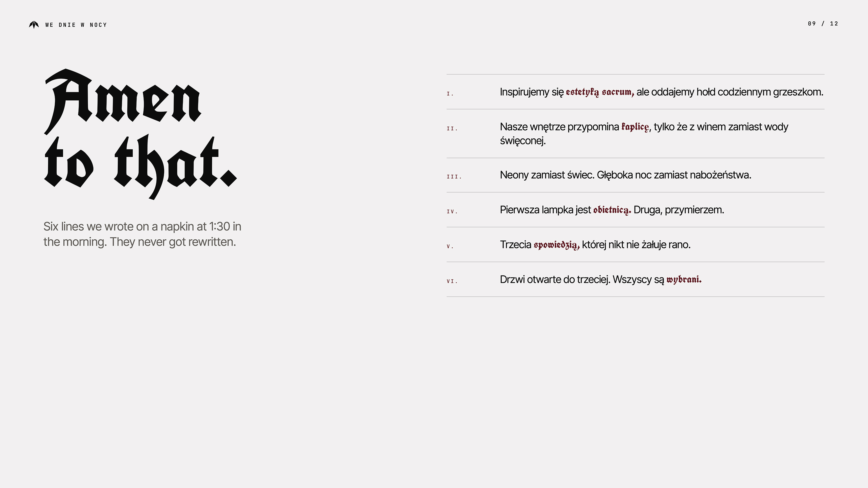Click the highlighted word wybrani
868x488 pixels.
pyautogui.click(x=684, y=280)
